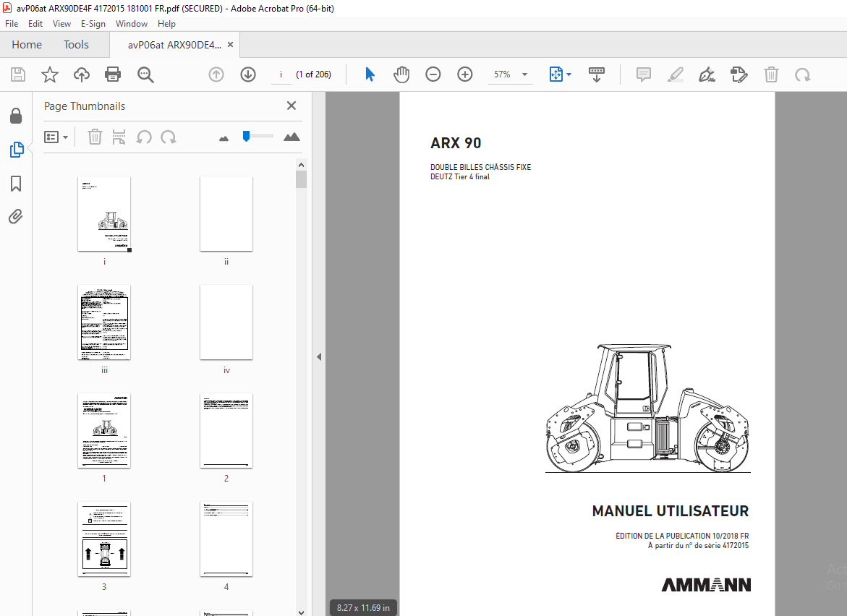847x616 pixels.
Task: Select page iv thumbnail
Action: (226, 322)
